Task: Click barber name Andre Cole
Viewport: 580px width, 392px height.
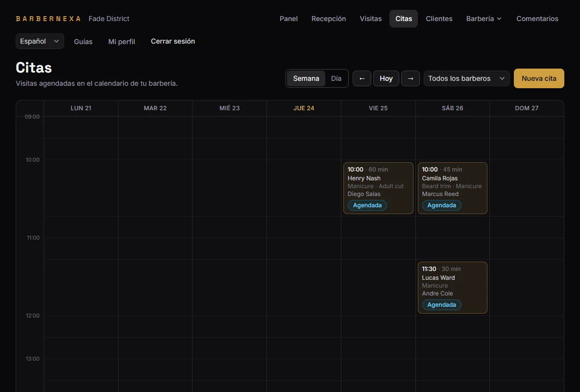Action: (437, 294)
